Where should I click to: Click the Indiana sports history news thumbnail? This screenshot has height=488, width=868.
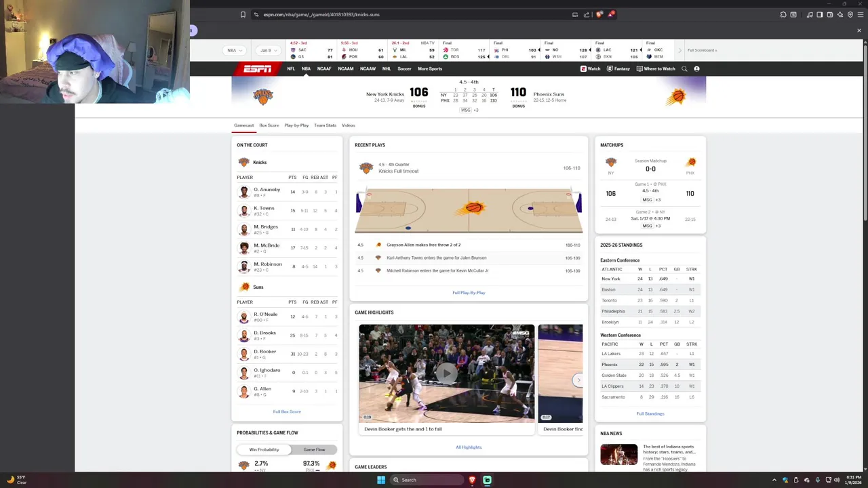point(618,454)
